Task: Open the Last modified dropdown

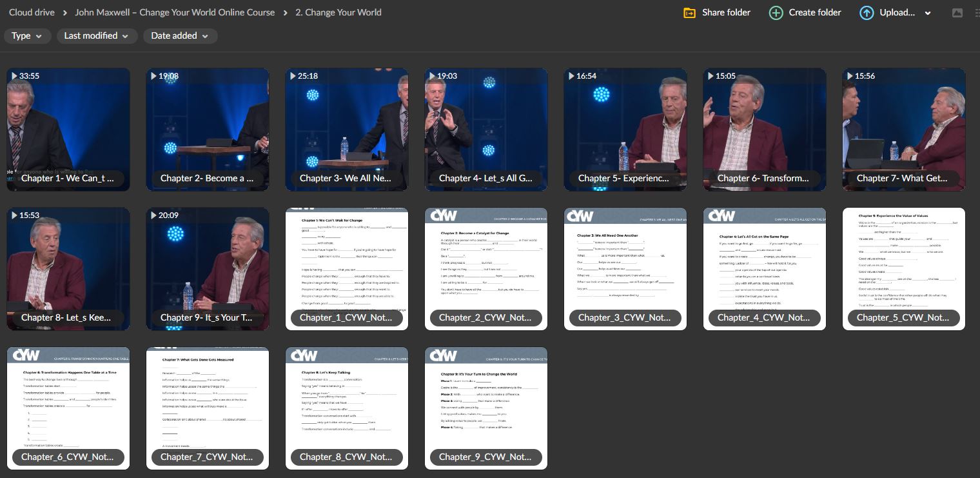Action: pyautogui.click(x=97, y=36)
